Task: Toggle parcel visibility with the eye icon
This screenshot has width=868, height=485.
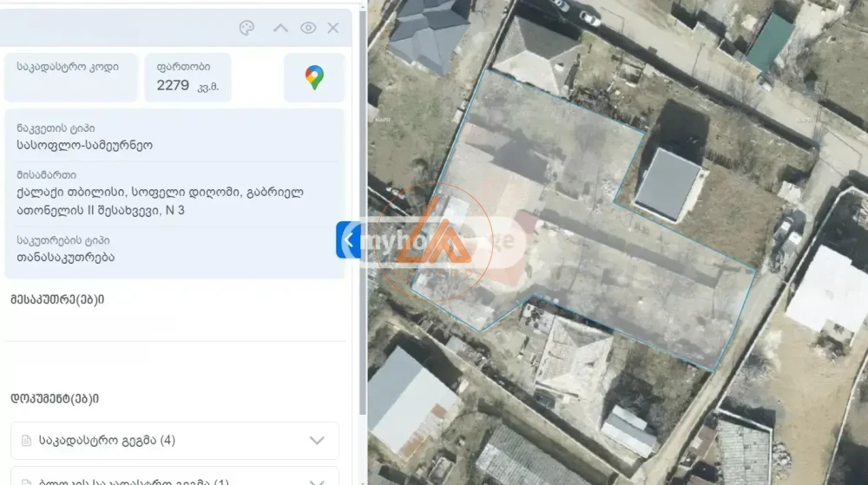Action: tap(308, 28)
